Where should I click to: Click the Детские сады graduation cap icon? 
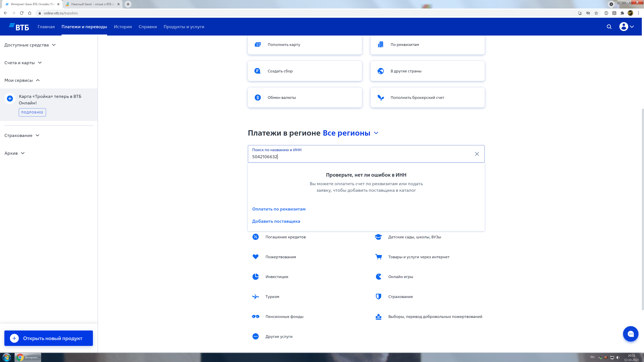(x=378, y=237)
